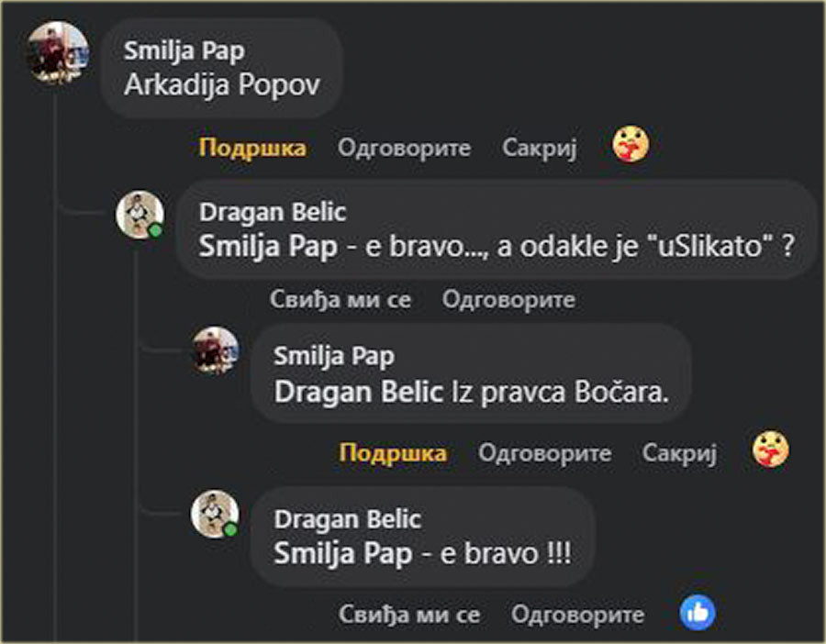Screen dimensions: 826x644
Task: Hide top comment with Сакриј
Action: (x=540, y=148)
